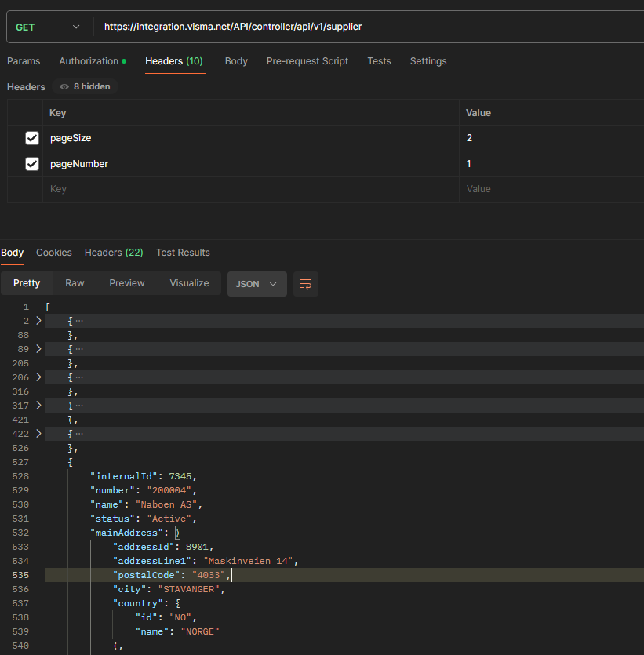
Task: Expand the folded object at line 317
Action: point(38,406)
